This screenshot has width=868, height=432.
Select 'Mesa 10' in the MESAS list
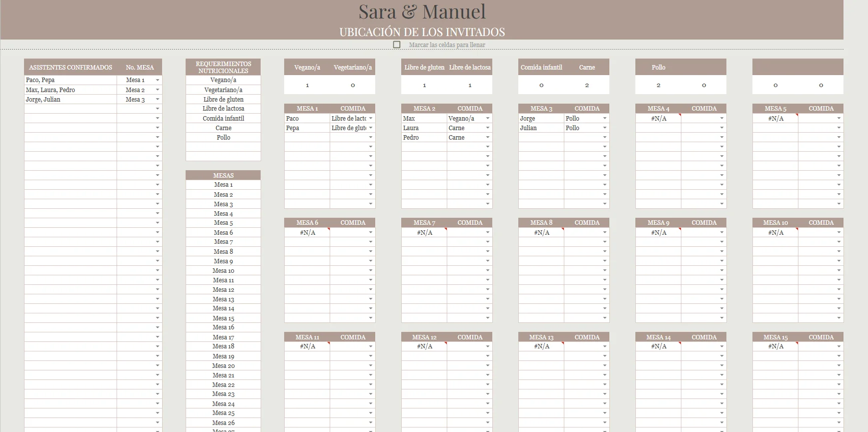[223, 271]
